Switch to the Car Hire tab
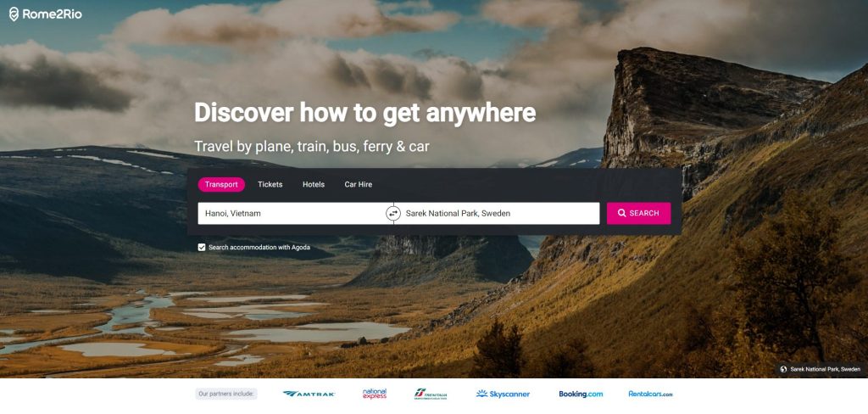This screenshot has width=868, height=414. 359,185
